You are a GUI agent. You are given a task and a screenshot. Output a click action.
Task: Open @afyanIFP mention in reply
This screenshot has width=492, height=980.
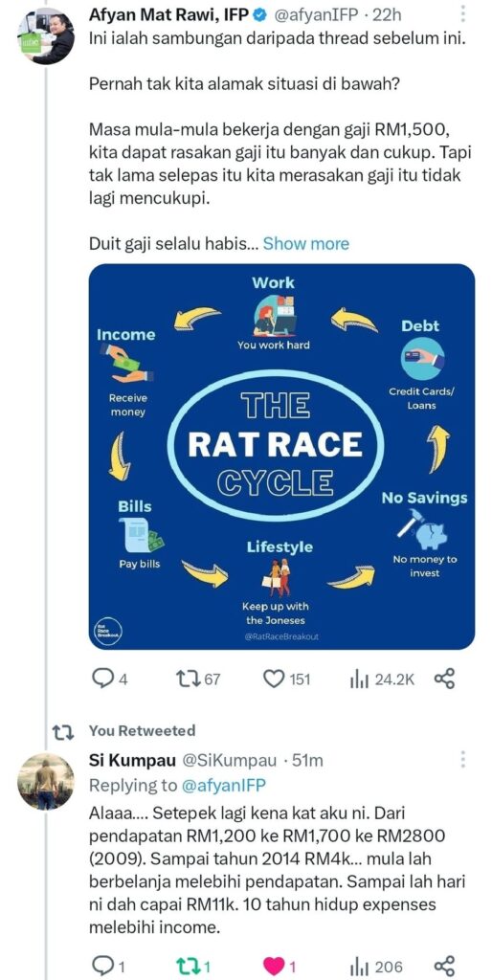tap(224, 785)
